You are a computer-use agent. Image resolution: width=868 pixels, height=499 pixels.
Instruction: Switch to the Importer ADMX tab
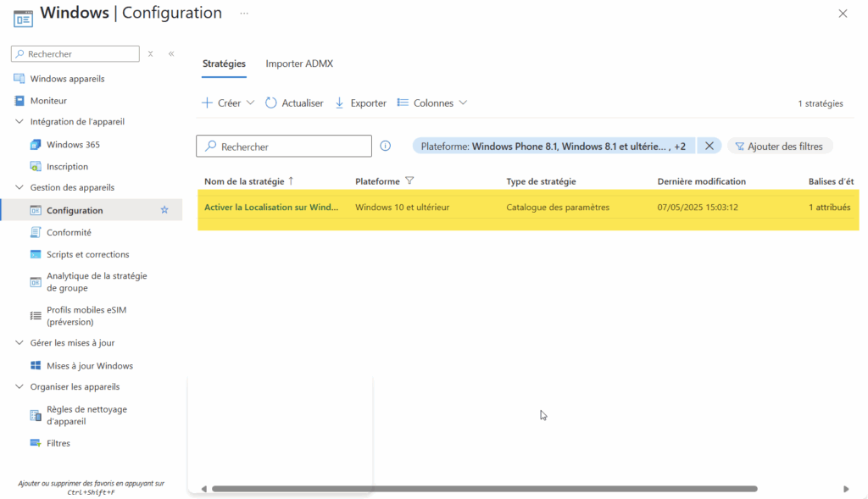coord(299,64)
